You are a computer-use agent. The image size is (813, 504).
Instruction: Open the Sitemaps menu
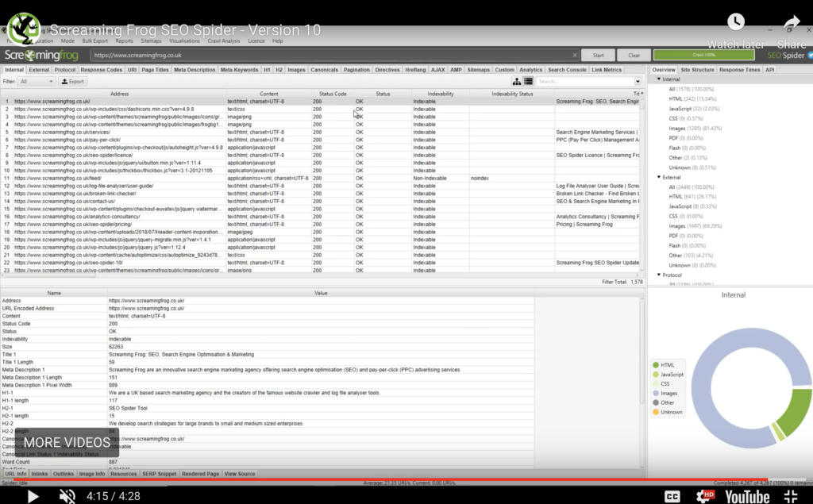(x=151, y=41)
